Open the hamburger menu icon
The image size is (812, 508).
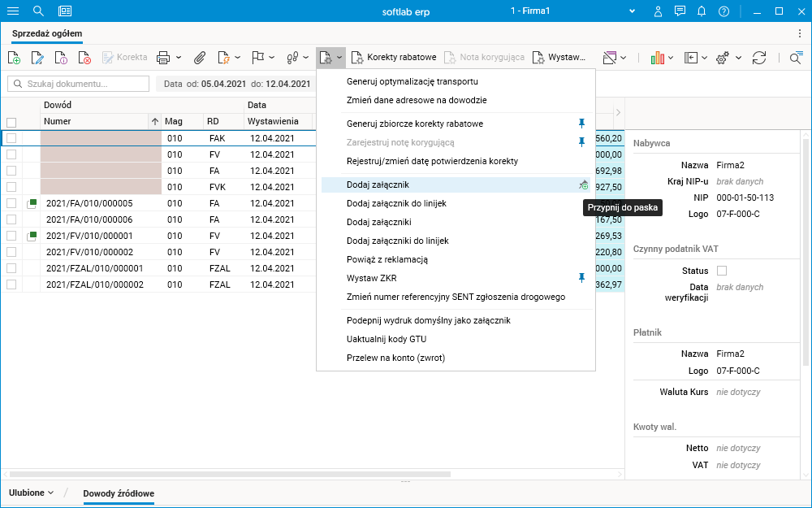[x=13, y=11]
